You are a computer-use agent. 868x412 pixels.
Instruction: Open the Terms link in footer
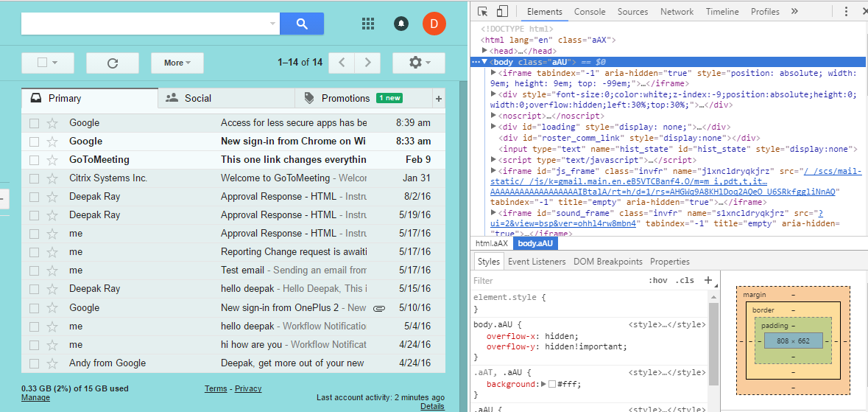coord(216,388)
